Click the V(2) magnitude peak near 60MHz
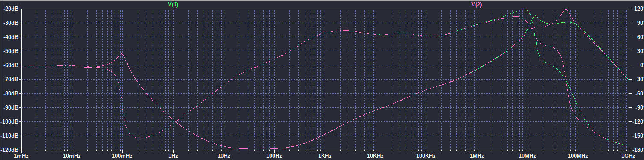 (x=566, y=9)
